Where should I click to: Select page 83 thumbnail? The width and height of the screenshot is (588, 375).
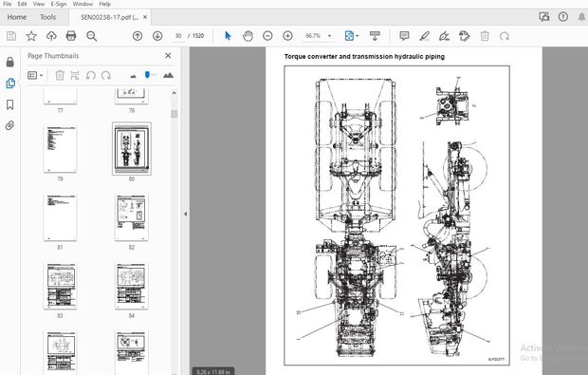point(60,286)
